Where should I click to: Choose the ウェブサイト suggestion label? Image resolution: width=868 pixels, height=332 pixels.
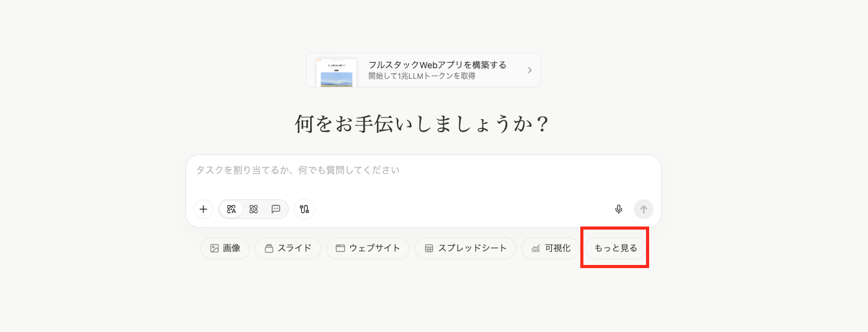pyautogui.click(x=374, y=248)
